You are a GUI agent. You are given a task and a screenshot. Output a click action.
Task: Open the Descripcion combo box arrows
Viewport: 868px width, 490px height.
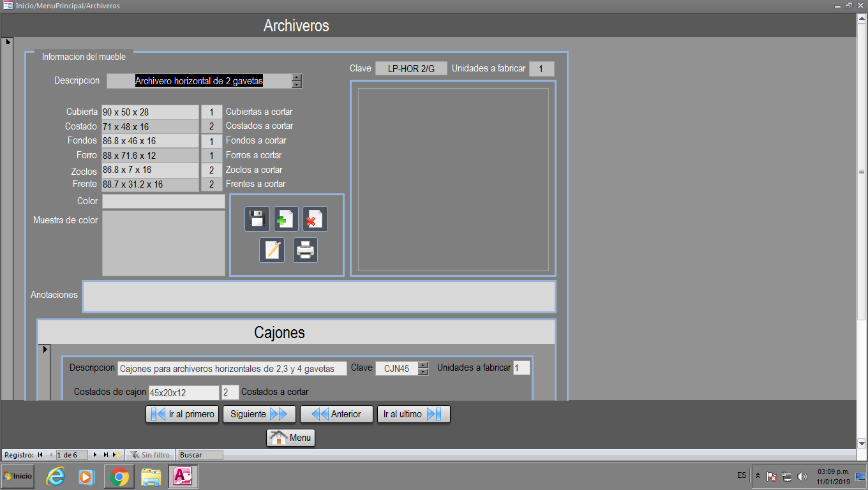(296, 81)
